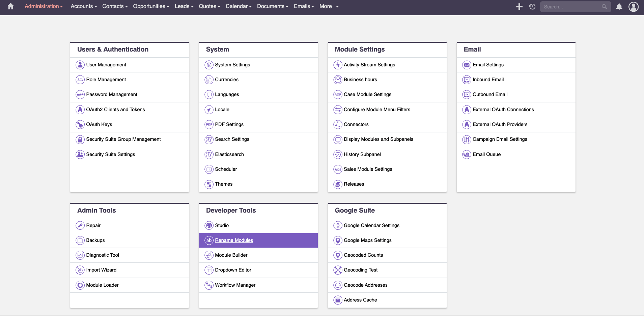644x316 pixels.
Task: Click the Studio palette icon
Action: click(x=209, y=225)
